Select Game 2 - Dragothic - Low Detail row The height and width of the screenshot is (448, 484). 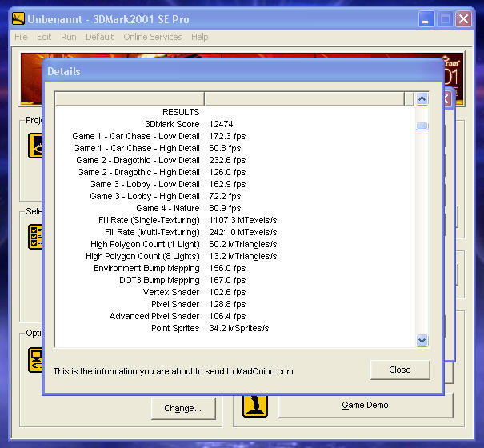click(x=235, y=160)
